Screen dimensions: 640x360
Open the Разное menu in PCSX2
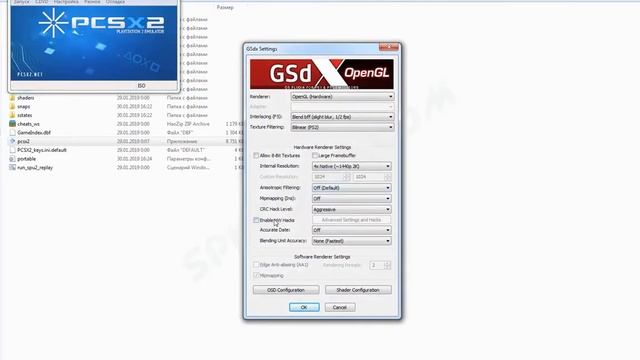point(92,2)
